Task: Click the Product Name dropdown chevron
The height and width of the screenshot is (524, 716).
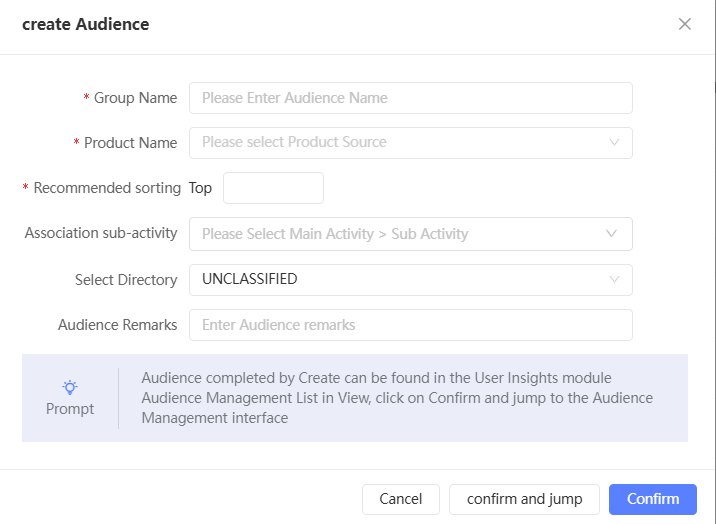Action: point(614,142)
